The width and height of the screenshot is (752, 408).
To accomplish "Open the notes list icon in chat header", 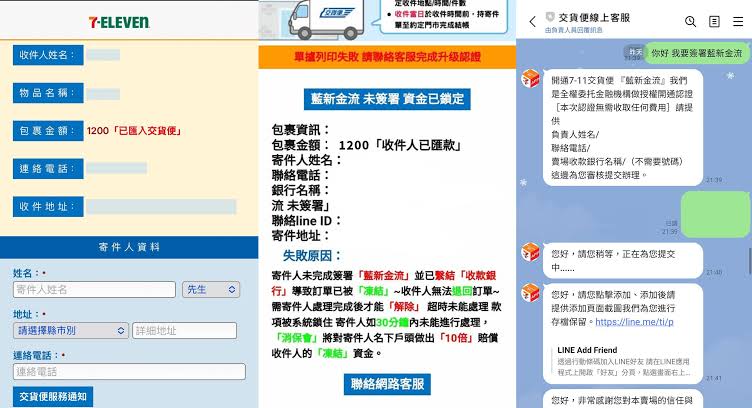I will click(714, 21).
